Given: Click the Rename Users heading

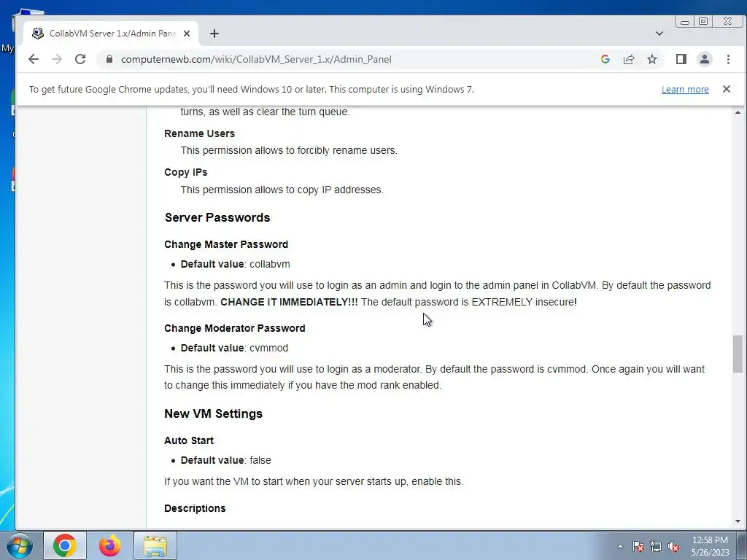Looking at the screenshot, I should [200, 133].
